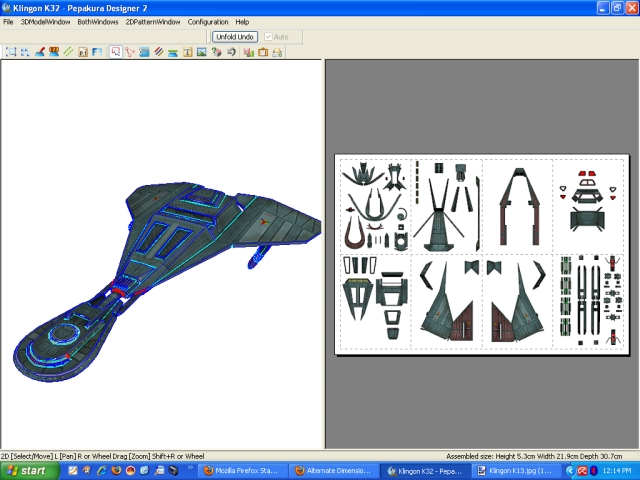Click the Klingon K32 Pepakura taskbar button
This screenshot has height=480, width=640.
coord(424,471)
